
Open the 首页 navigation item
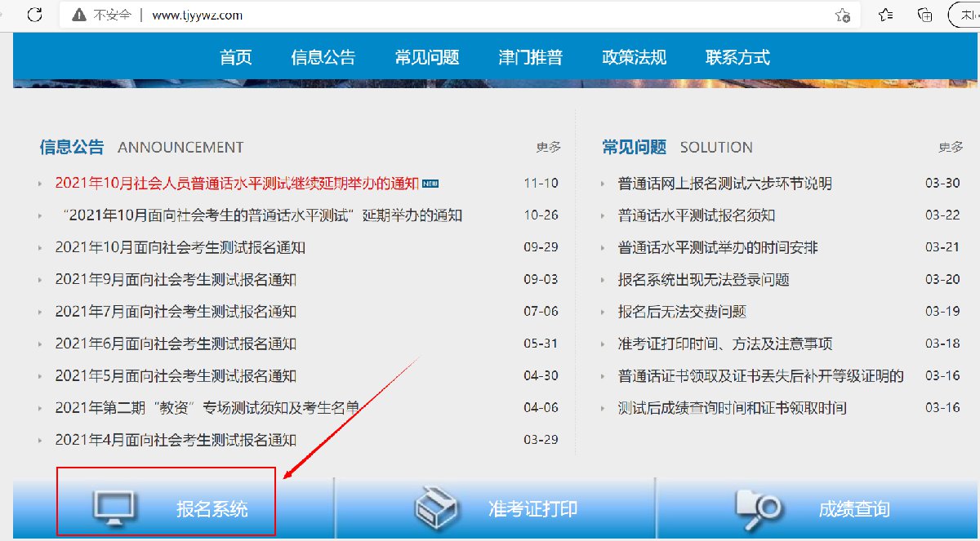[x=236, y=57]
